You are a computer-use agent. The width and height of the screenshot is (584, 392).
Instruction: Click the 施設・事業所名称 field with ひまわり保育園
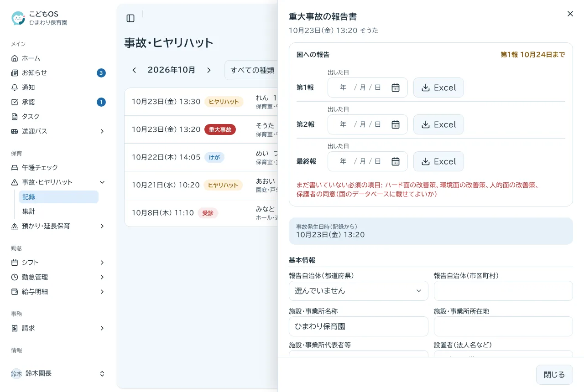pyautogui.click(x=359, y=326)
